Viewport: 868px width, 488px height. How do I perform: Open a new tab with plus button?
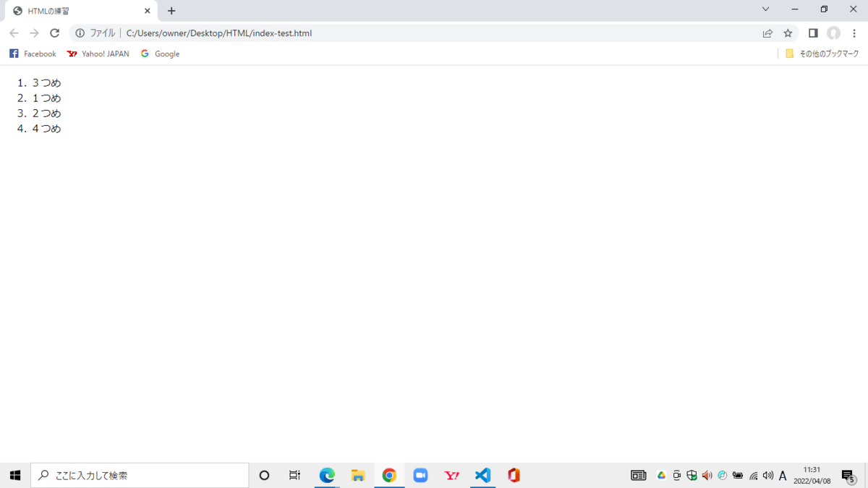click(171, 11)
